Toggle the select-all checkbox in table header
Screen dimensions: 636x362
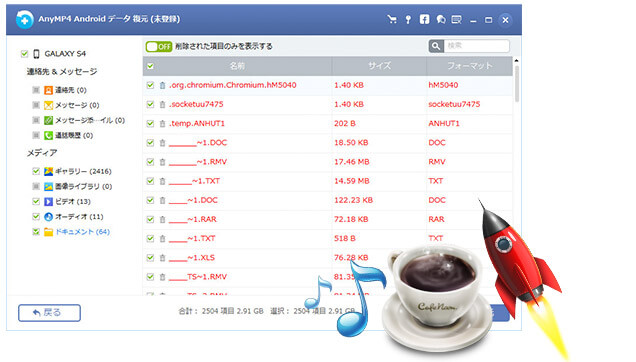coord(150,66)
